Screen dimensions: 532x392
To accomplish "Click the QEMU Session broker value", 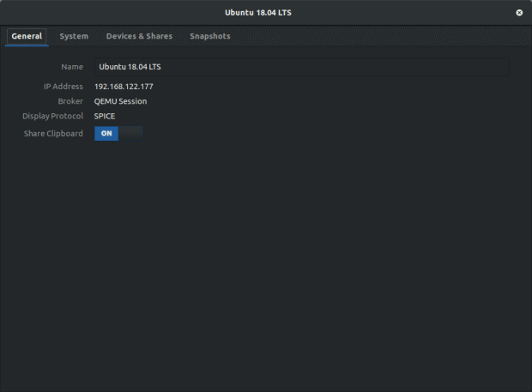I will click(120, 101).
